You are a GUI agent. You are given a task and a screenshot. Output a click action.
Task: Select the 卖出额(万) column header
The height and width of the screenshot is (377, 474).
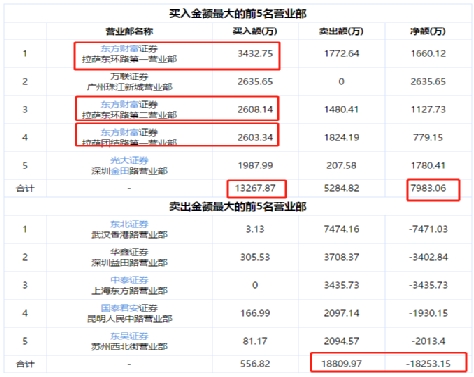[x=341, y=31]
